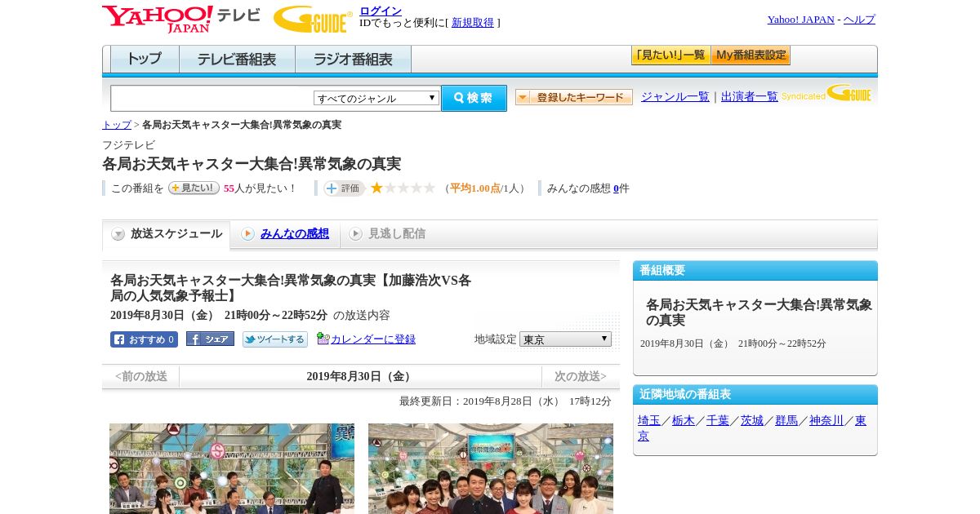The height and width of the screenshot is (514, 980).
Task: Click the みんなの感想 0件 count link
Action: 617,188
